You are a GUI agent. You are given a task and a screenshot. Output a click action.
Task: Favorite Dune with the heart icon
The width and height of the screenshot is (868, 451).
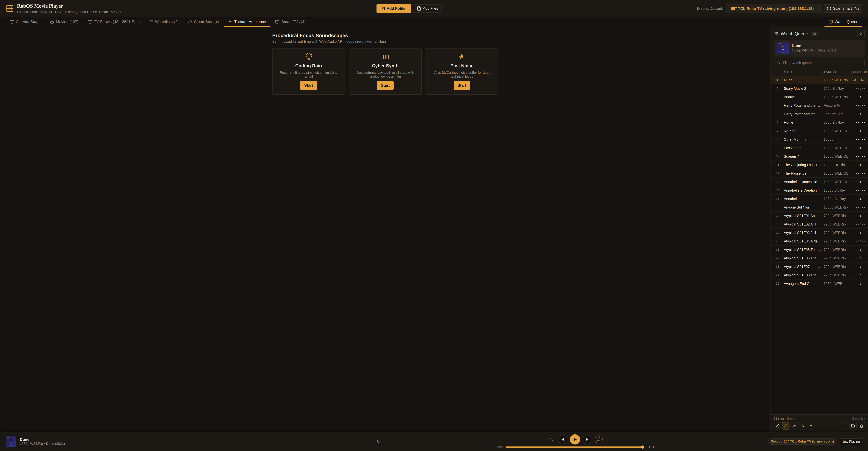point(379,441)
